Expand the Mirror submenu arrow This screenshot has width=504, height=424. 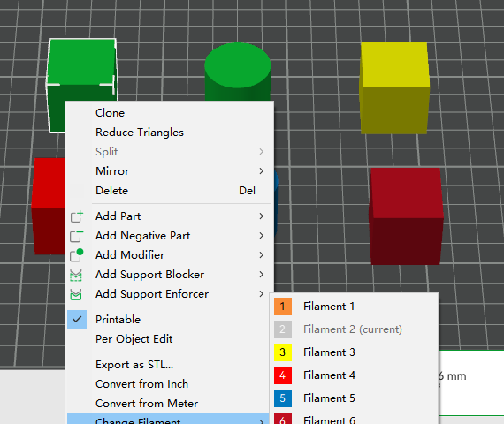tap(262, 171)
